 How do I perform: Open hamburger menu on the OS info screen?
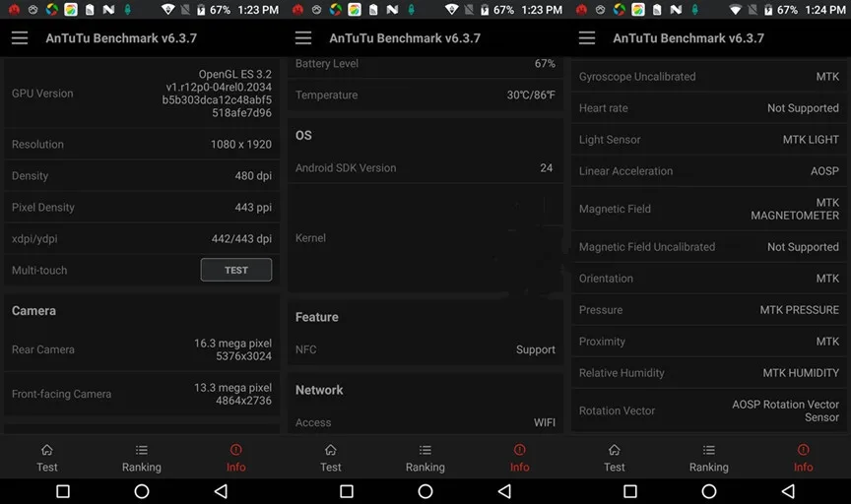(303, 38)
